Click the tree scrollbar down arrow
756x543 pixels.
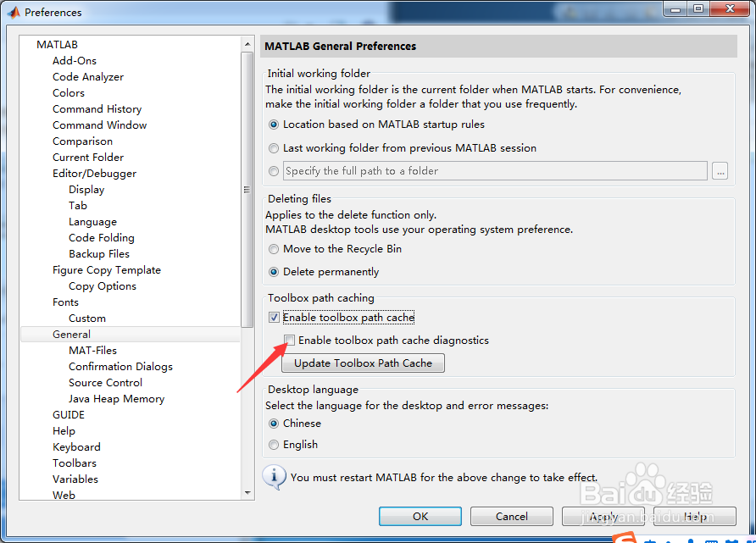pyautogui.click(x=247, y=493)
